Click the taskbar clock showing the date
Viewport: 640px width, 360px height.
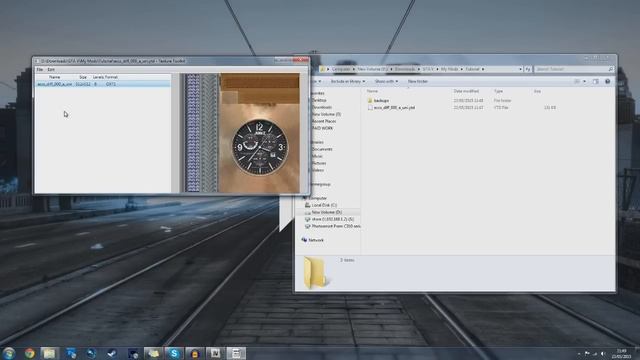tap(621, 353)
